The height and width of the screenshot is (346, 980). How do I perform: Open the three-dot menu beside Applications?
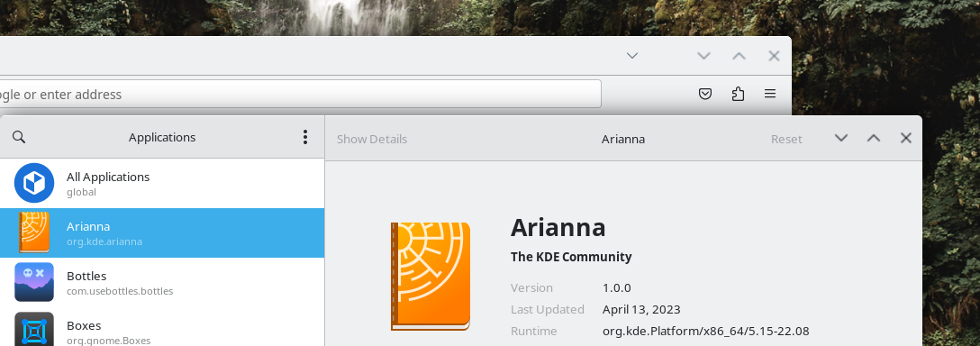(305, 137)
